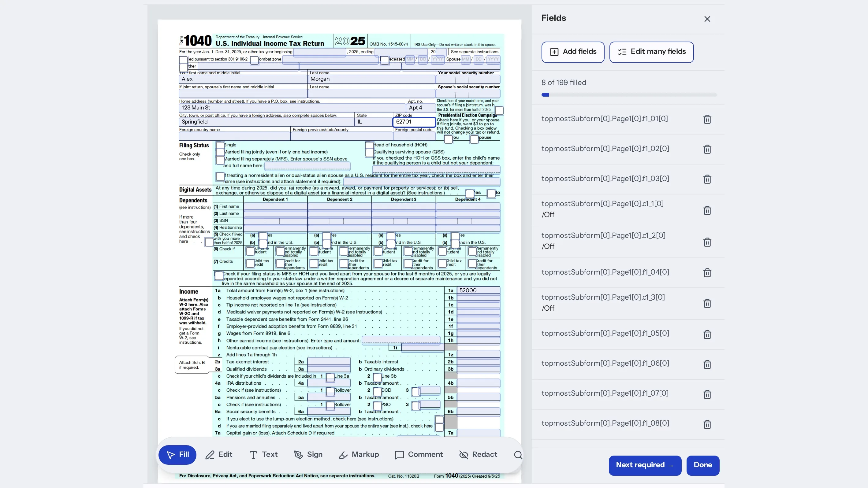The width and height of the screenshot is (868, 488).
Task: Open Edit many fields
Action: (651, 52)
